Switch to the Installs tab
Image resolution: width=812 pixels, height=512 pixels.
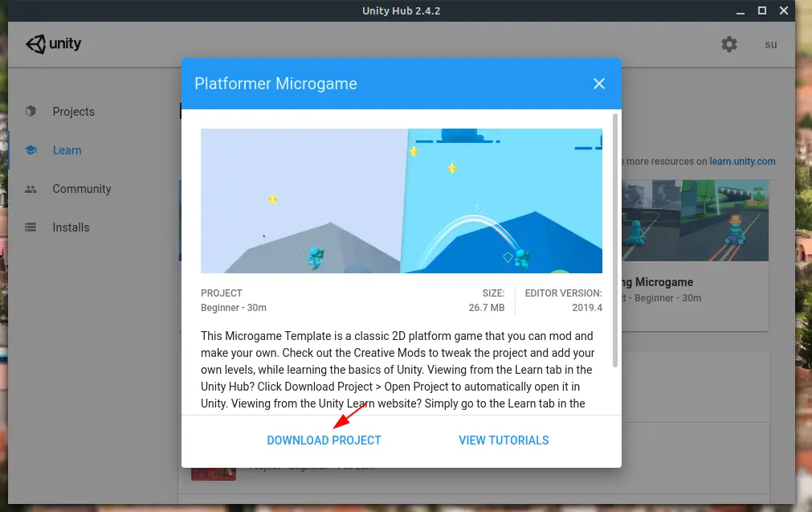[71, 227]
